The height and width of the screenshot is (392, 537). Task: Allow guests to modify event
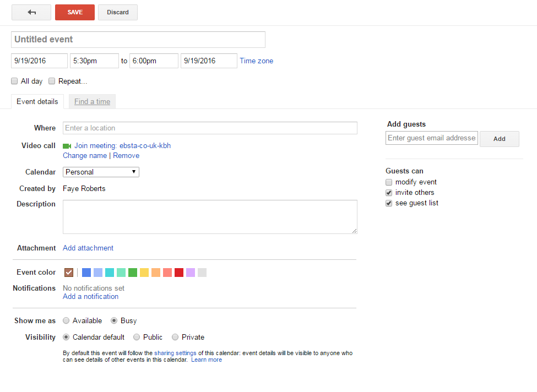(389, 182)
